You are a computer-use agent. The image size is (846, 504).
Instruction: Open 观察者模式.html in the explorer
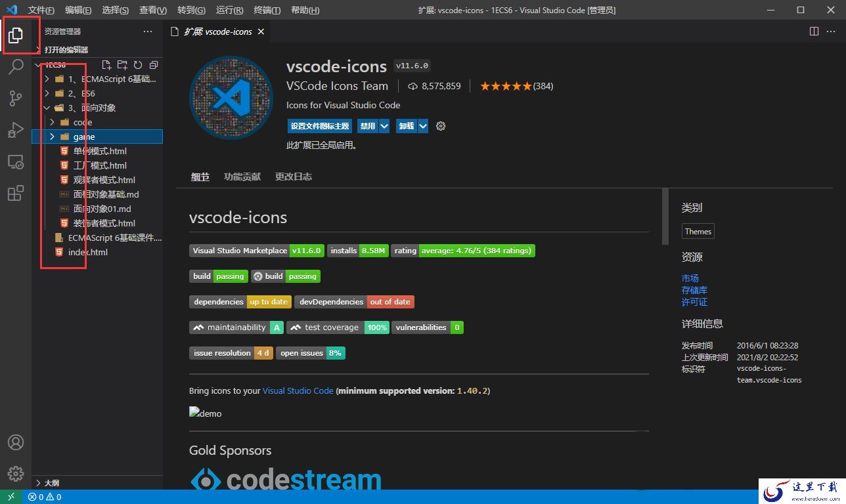coord(104,180)
